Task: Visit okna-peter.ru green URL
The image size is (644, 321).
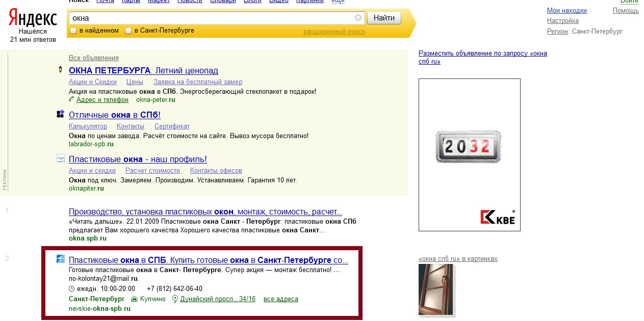Action: pos(156,100)
